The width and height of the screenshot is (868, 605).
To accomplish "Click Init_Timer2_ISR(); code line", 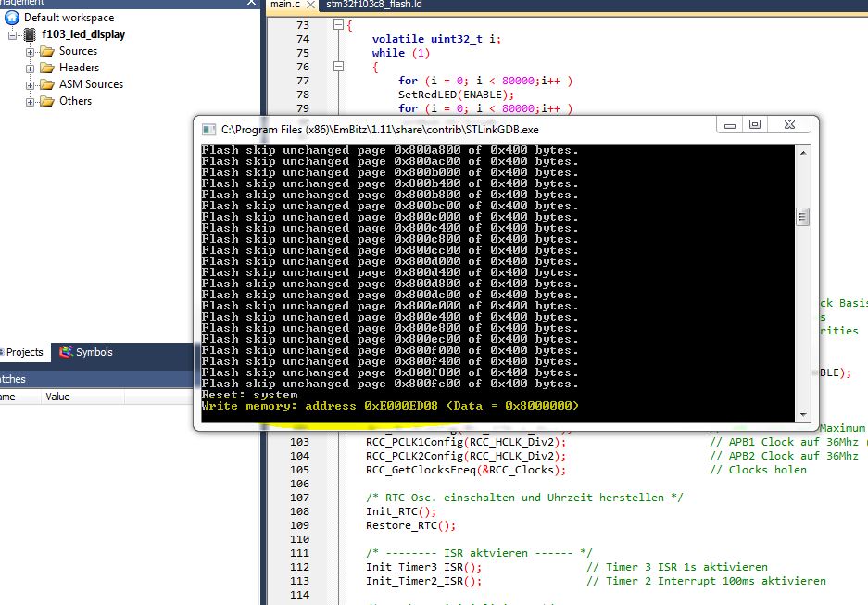I will click(x=424, y=581).
